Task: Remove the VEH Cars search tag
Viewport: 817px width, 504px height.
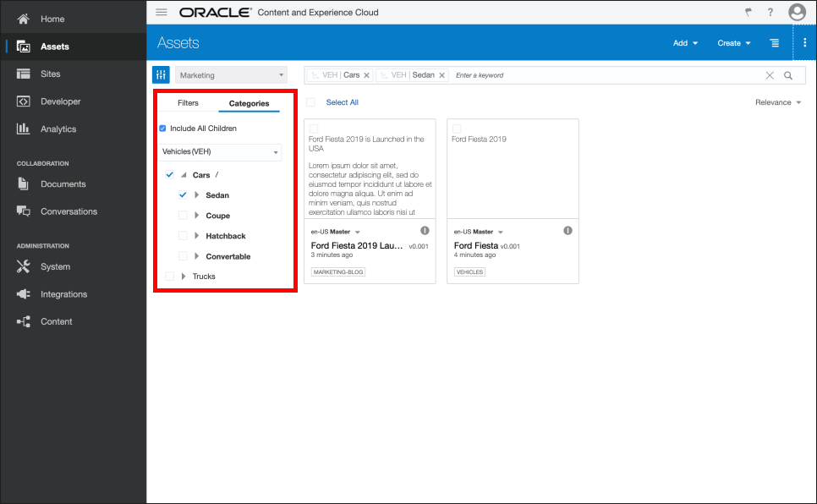Action: pos(367,75)
